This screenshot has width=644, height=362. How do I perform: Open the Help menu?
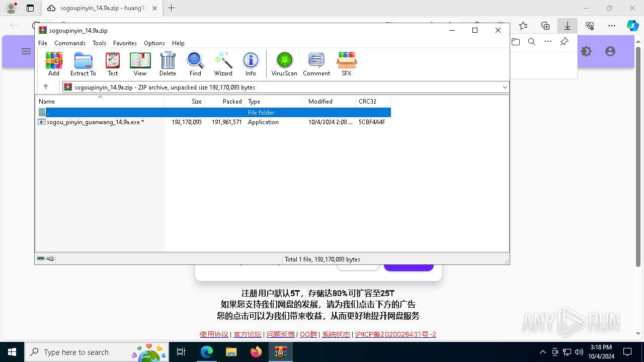pyautogui.click(x=178, y=43)
